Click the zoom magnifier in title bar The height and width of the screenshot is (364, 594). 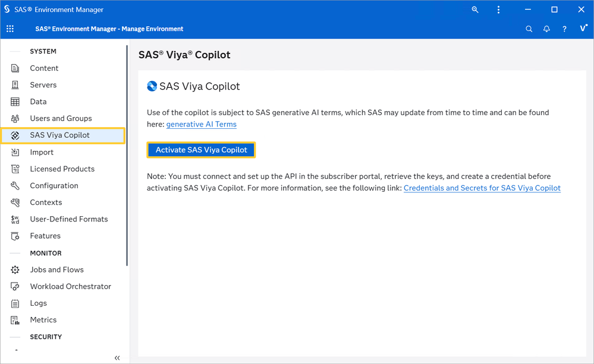474,10
